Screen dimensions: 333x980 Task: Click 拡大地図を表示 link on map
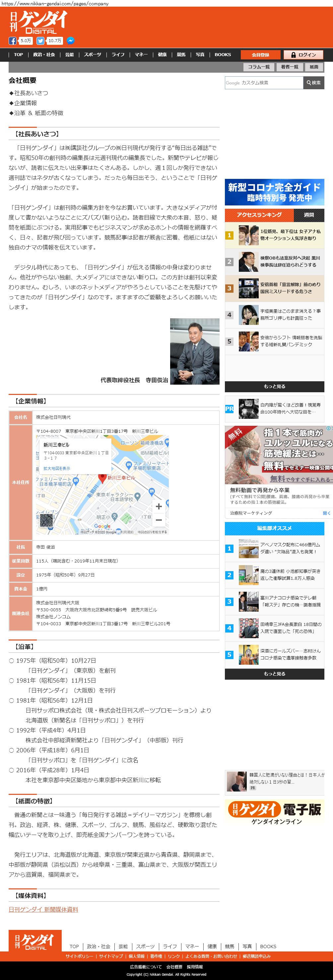tap(57, 469)
